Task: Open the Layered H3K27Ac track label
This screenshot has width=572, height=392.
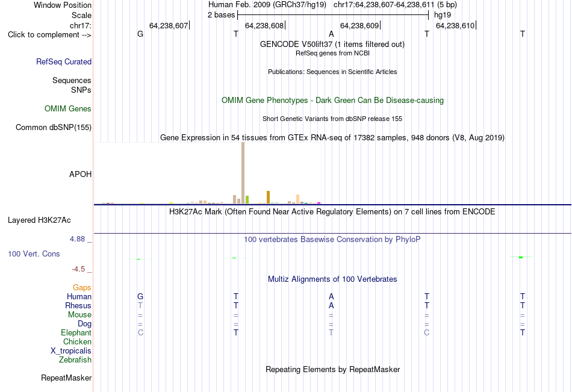Action: tap(39, 220)
